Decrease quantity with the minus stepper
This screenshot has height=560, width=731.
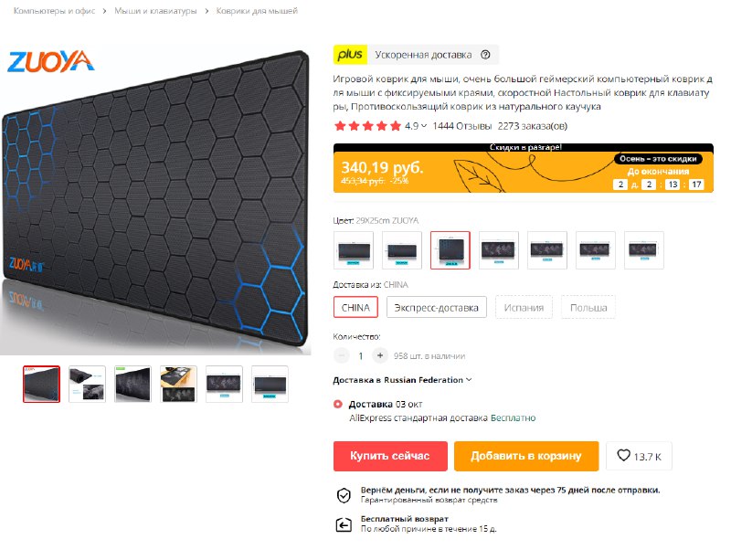click(x=341, y=355)
